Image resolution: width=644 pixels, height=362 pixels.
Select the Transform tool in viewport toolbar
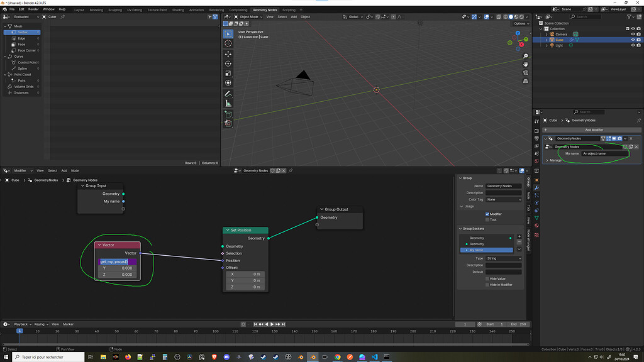(x=228, y=83)
